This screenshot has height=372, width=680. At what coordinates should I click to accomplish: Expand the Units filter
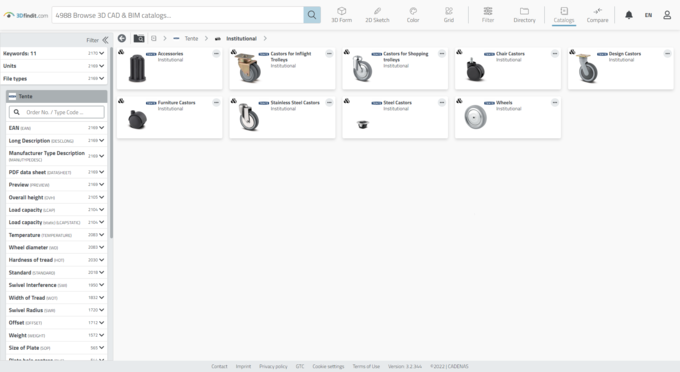pos(54,66)
